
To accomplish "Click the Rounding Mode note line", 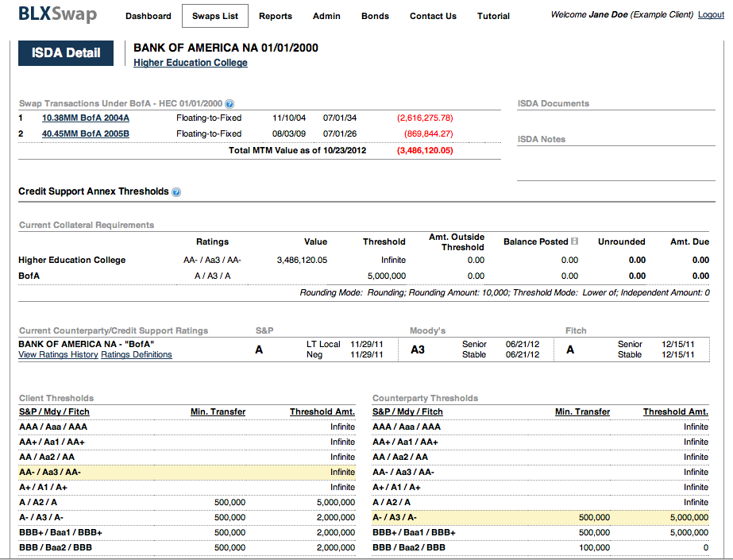I will pos(505,292).
